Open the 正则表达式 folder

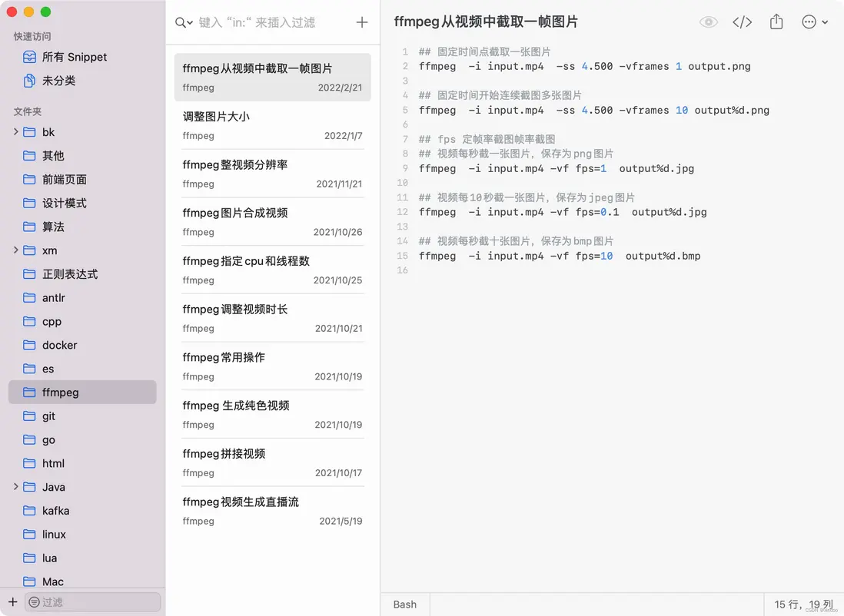(82, 274)
